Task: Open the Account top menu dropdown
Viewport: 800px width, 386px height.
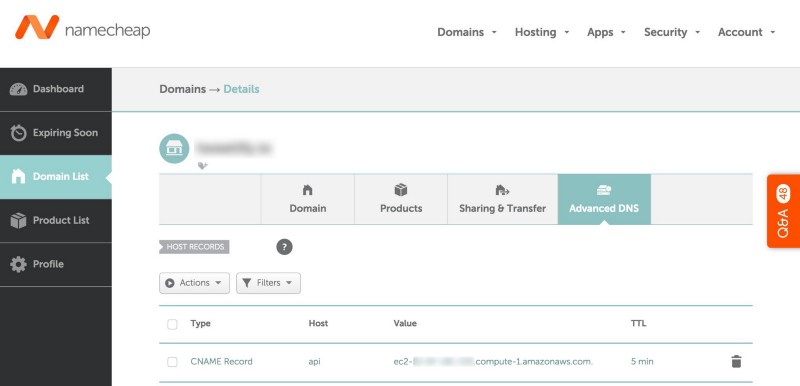Action: tap(746, 32)
